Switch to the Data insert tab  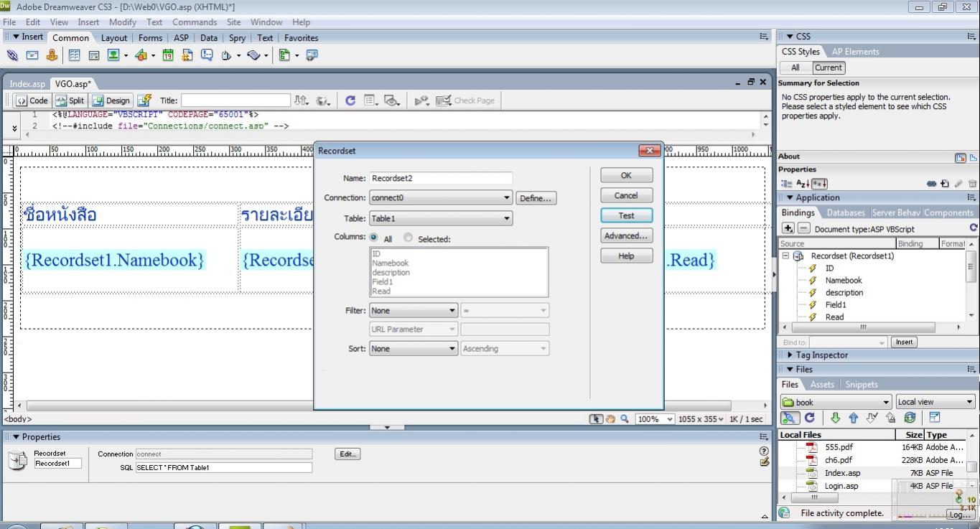click(209, 38)
